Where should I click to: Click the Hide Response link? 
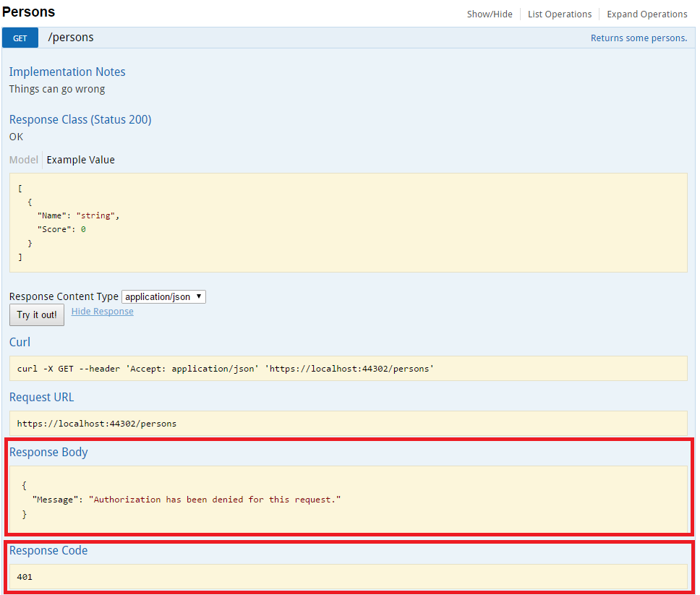[102, 312]
